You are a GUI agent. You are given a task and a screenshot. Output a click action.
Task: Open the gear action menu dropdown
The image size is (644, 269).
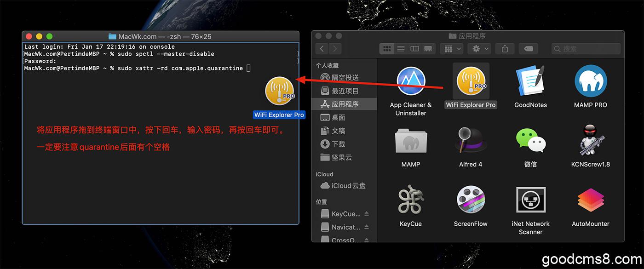(479, 48)
